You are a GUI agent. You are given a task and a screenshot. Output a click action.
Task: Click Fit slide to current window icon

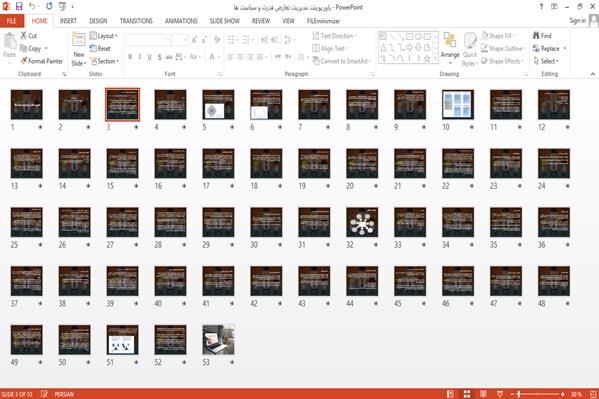[593, 394]
